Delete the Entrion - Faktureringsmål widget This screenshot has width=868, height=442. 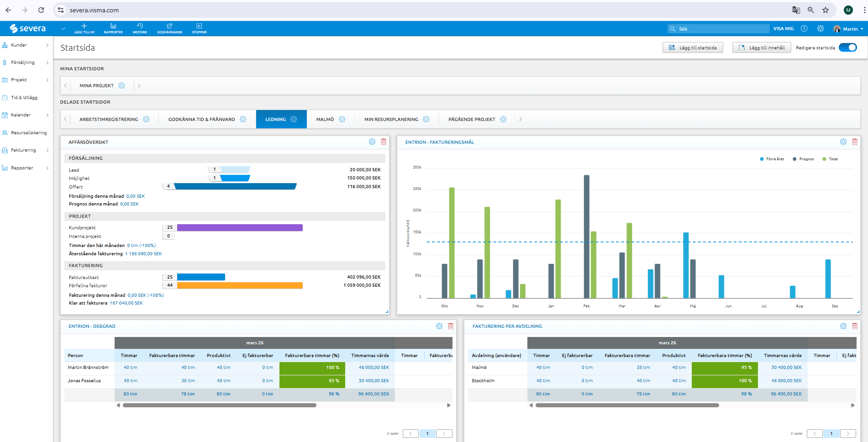pyautogui.click(x=855, y=142)
